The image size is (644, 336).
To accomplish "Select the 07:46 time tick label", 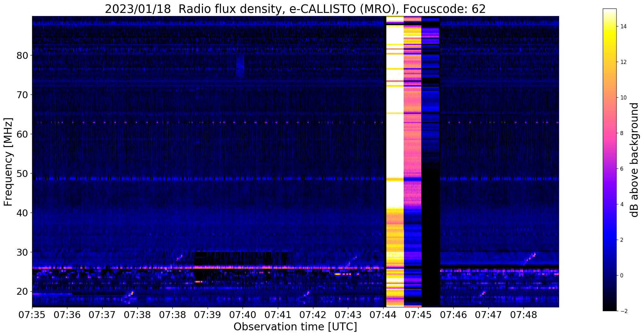I will [453, 315].
